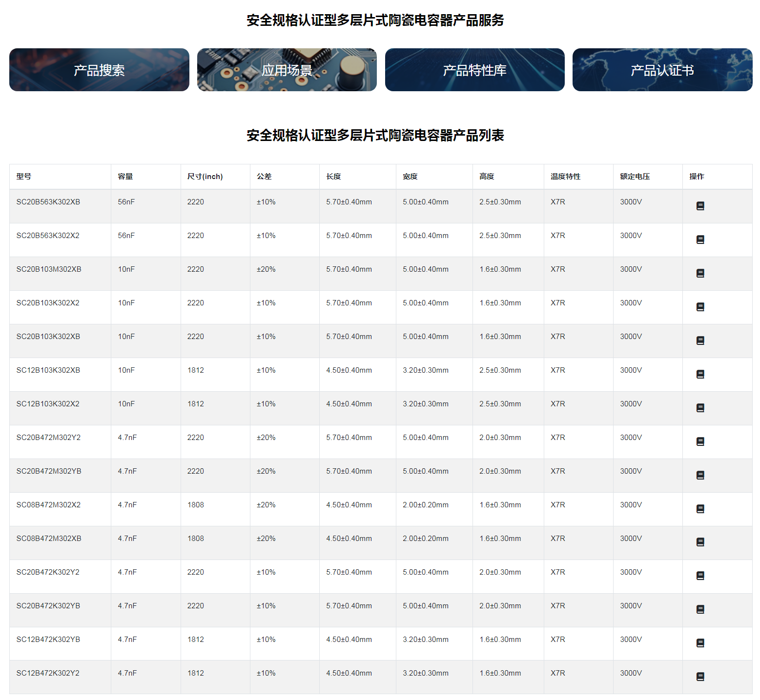Viewport: 760px width, 700px height.
Task: Click document icon in SC12B103K302X2 row
Action: (x=700, y=408)
